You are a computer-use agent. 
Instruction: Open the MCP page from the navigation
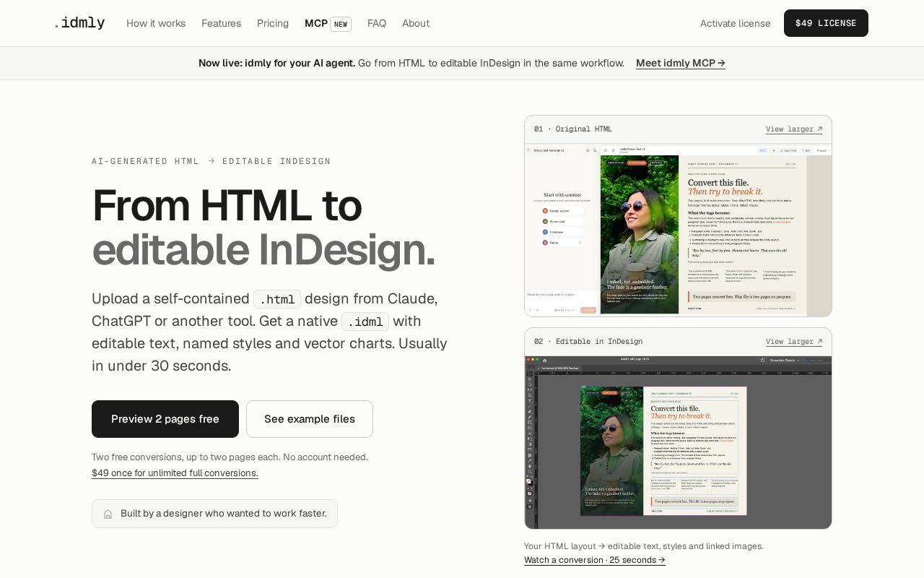pyautogui.click(x=328, y=23)
